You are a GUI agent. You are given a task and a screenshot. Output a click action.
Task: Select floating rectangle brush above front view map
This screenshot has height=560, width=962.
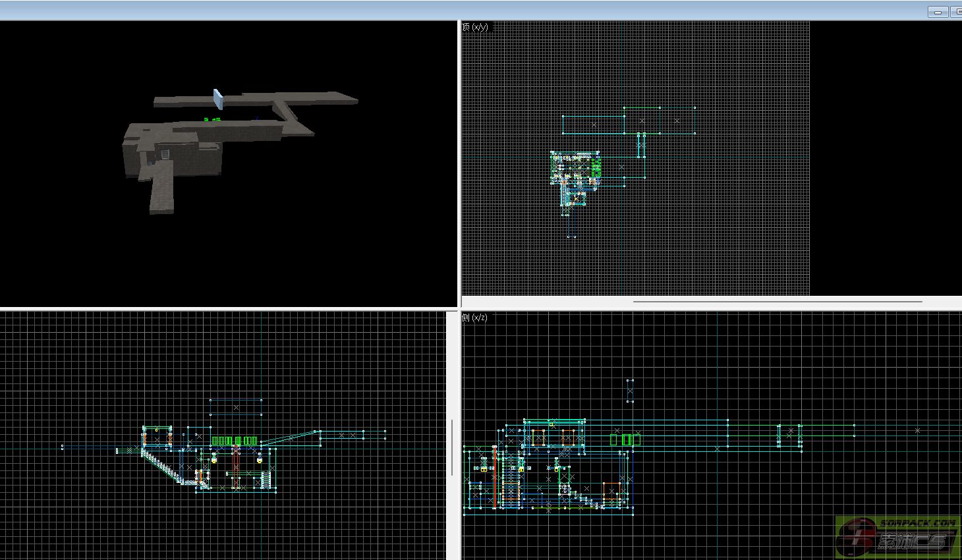coord(236,407)
